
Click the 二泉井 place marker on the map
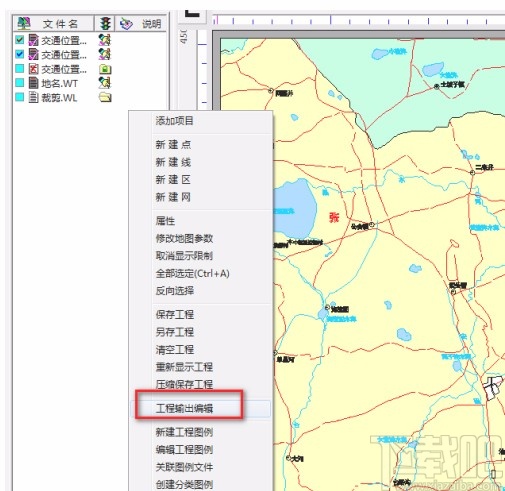point(472,172)
